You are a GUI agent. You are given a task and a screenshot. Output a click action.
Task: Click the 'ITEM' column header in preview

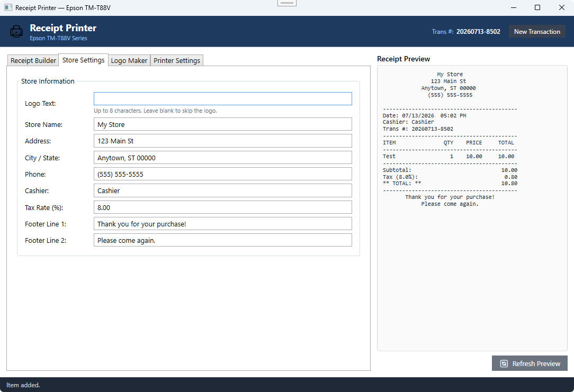[389, 143]
